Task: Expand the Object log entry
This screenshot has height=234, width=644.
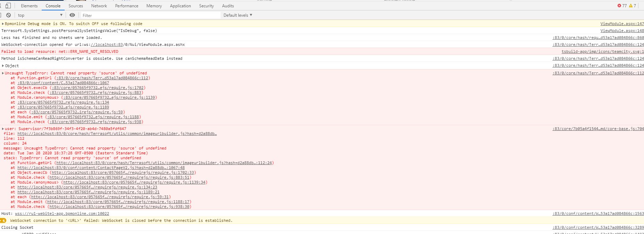Action: (3, 66)
